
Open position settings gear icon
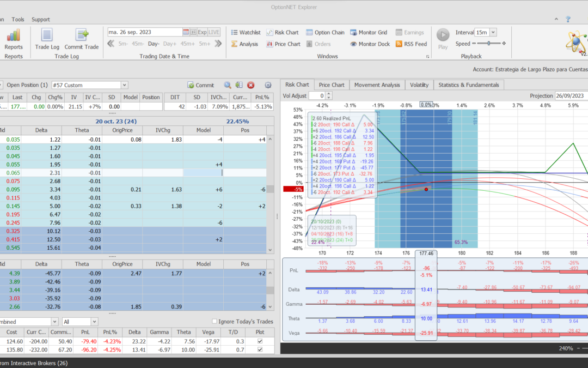click(x=268, y=85)
